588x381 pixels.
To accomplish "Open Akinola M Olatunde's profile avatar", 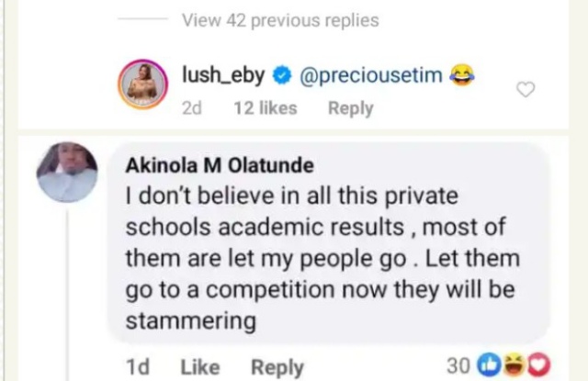I will pos(66,172).
